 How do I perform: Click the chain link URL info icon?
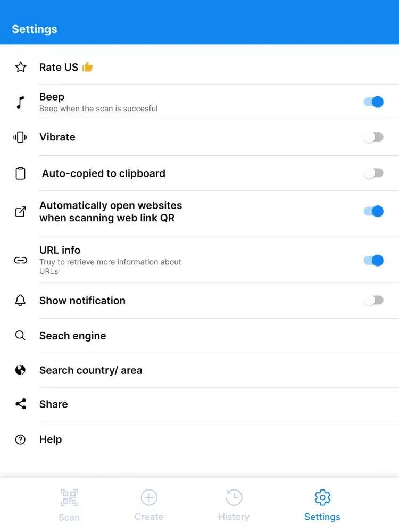click(x=20, y=260)
